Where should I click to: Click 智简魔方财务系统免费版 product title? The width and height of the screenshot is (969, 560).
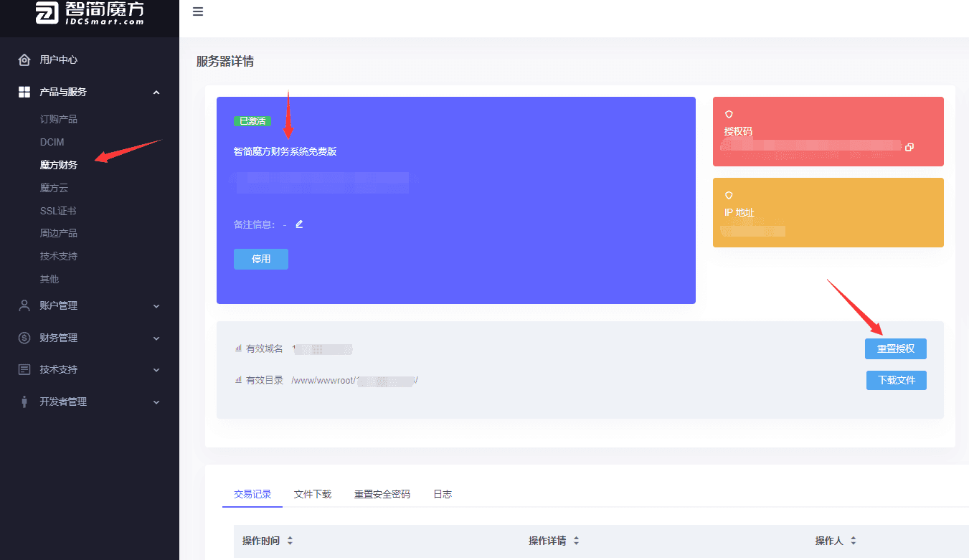[285, 152]
